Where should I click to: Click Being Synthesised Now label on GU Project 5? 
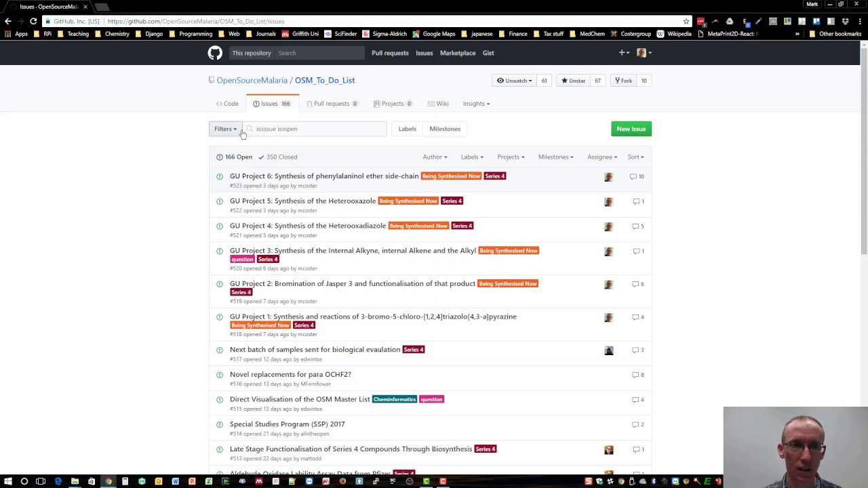[408, 201]
